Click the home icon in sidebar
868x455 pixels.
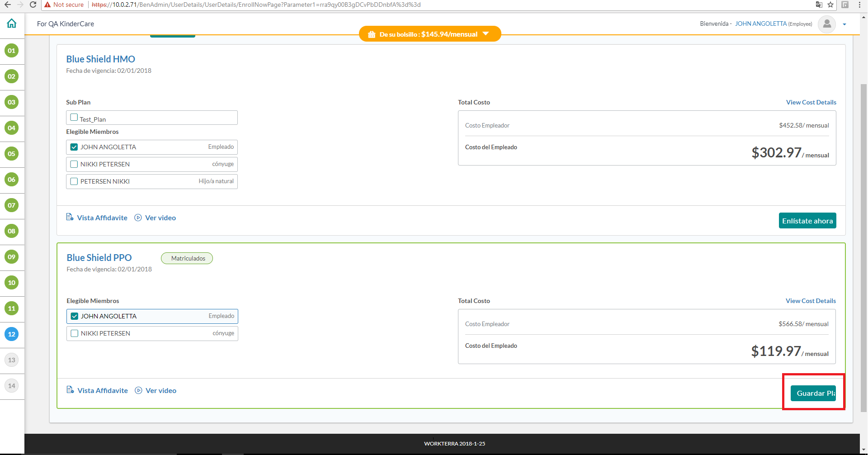12,24
